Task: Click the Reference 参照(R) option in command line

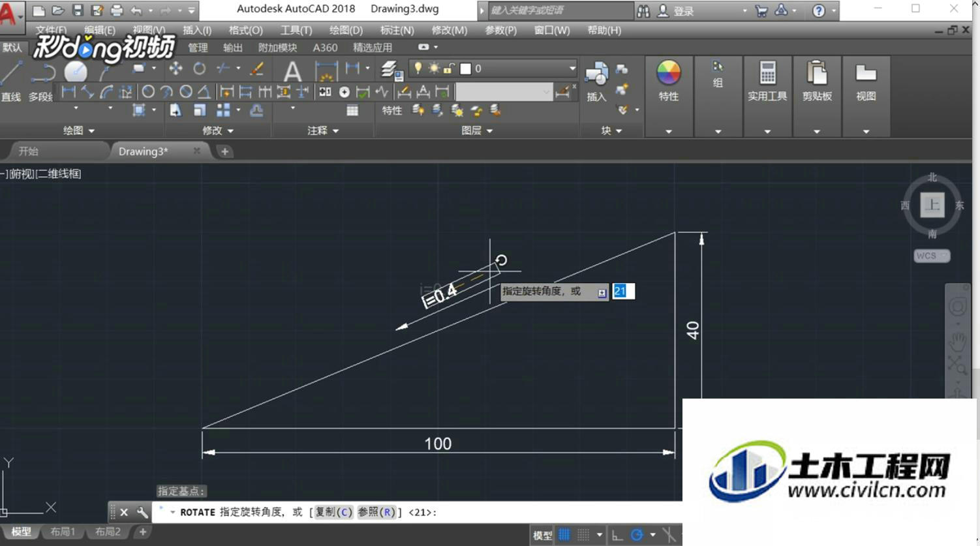Action: point(376,512)
